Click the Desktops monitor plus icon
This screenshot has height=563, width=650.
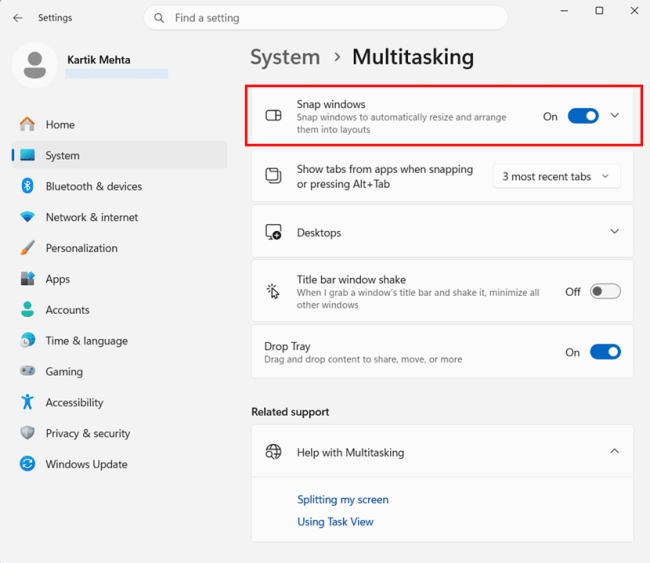[x=273, y=232]
